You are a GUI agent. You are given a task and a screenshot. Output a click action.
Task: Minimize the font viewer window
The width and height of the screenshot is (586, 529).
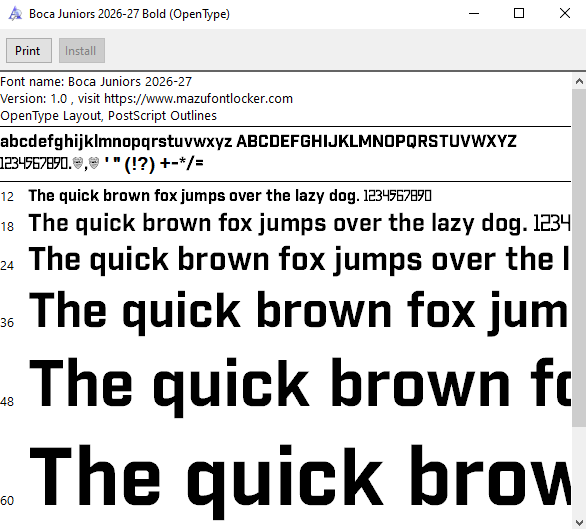(x=474, y=14)
